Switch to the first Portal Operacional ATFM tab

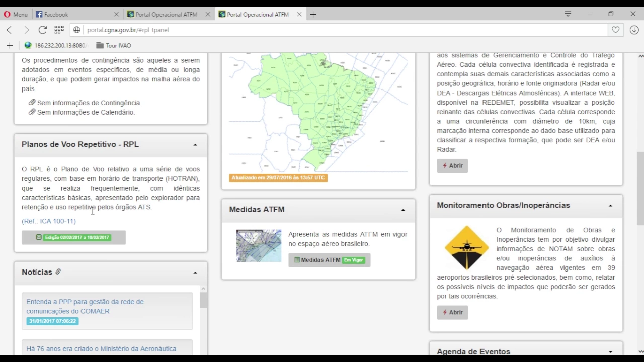point(169,14)
